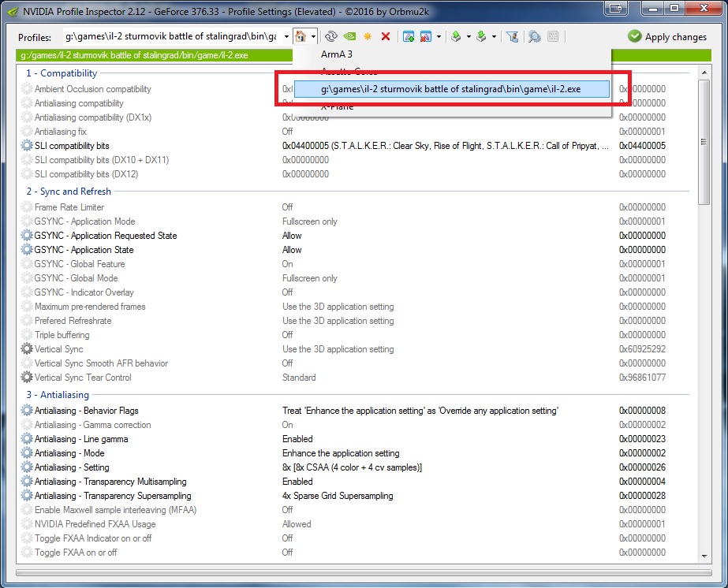
Task: Click the NVIDIA app icon in title bar
Action: 13,11
